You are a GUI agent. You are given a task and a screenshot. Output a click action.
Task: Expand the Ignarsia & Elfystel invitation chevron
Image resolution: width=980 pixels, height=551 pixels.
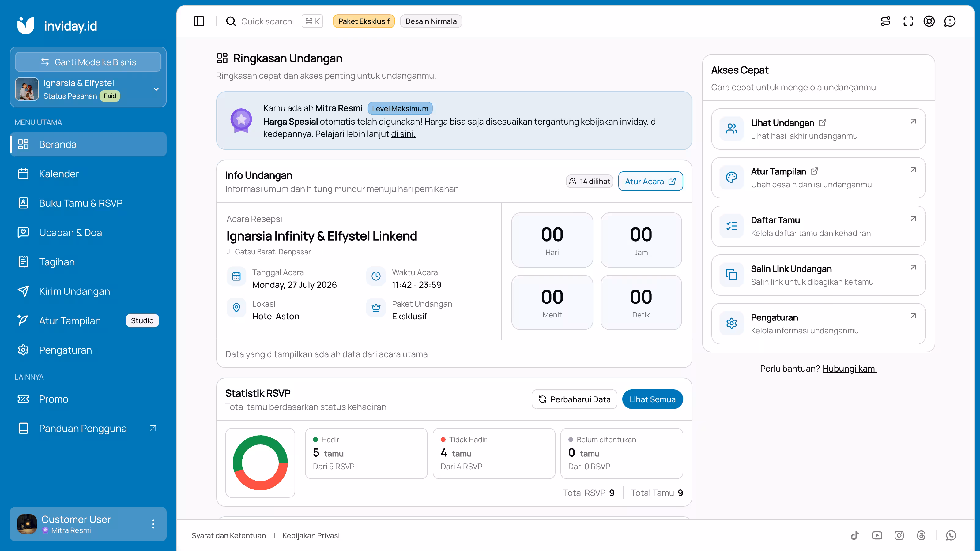156,89
